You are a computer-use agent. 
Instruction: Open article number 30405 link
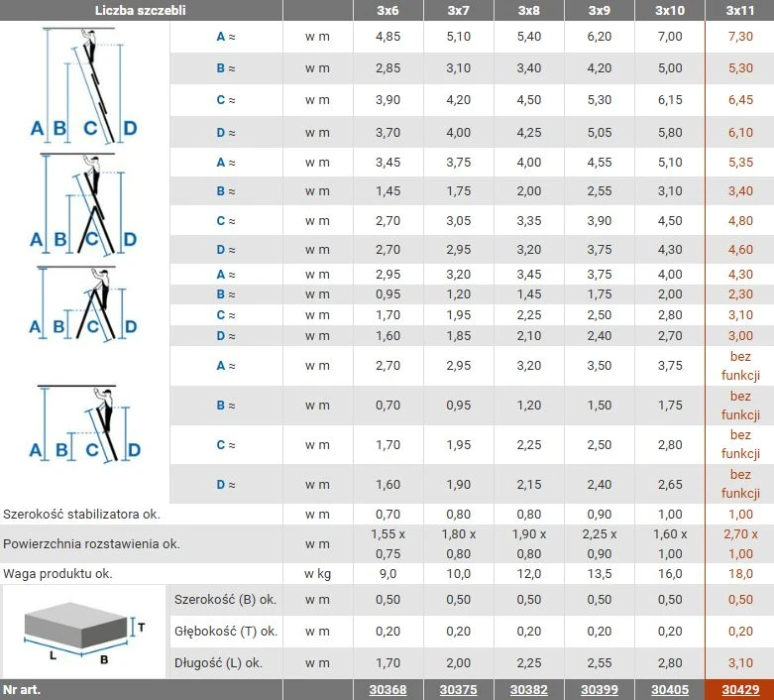[670, 690]
